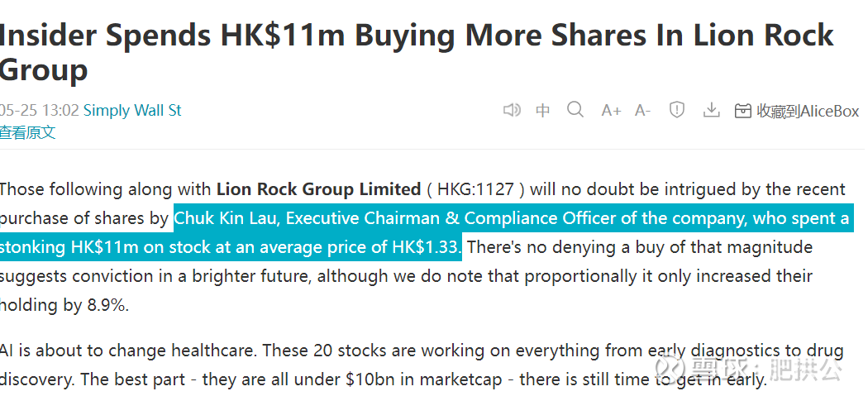Viewport: 868px width, 396px height.
Task: Click bold Lion Rock Group Limited text
Action: 318,189
